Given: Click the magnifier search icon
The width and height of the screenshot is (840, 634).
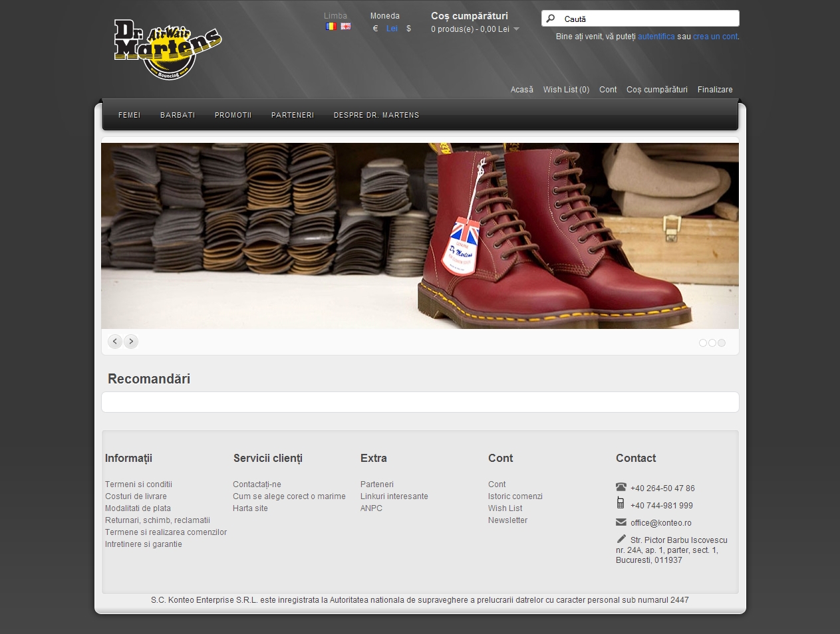Looking at the screenshot, I should pos(551,19).
